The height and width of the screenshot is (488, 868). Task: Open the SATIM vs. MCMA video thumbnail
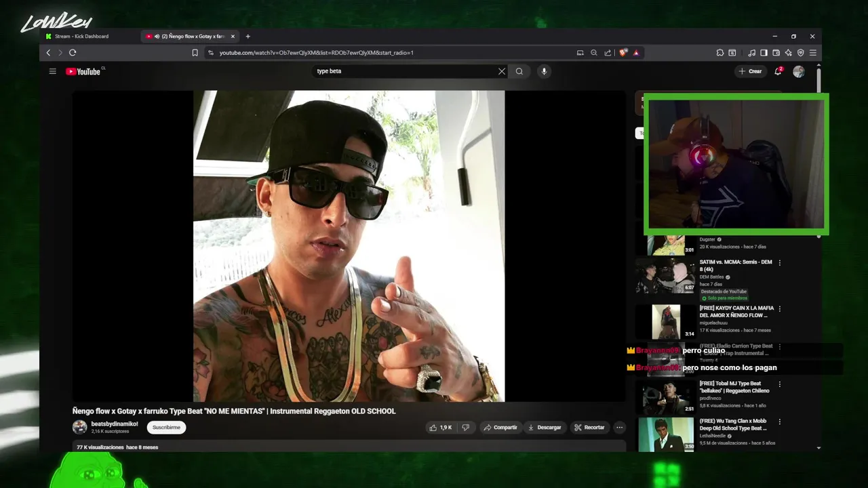665,275
